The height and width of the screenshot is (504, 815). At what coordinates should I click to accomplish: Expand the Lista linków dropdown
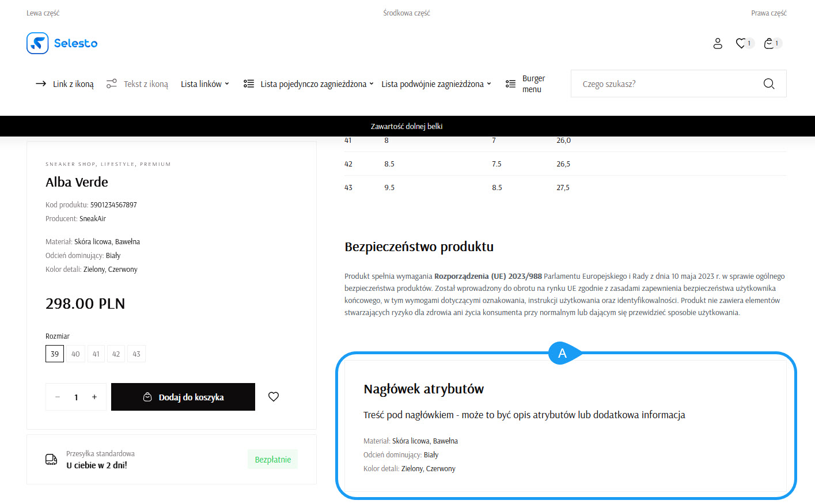tap(205, 84)
